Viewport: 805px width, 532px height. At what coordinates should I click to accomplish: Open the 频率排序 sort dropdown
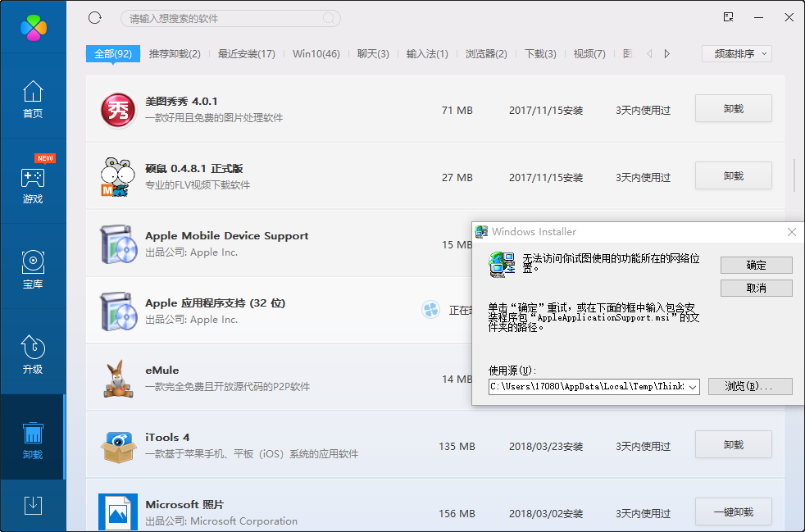(737, 53)
